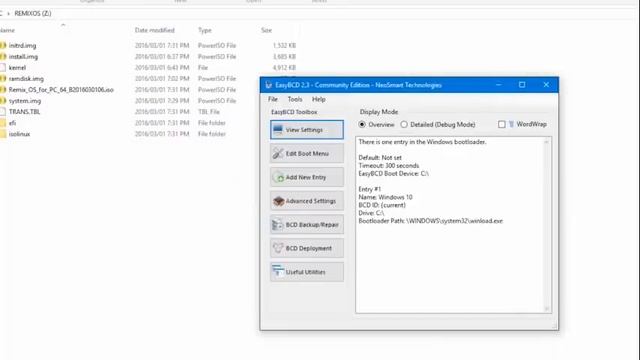The width and height of the screenshot is (640, 360).
Task: Select the efi folder in Explorer
Action: pyautogui.click(x=12, y=122)
